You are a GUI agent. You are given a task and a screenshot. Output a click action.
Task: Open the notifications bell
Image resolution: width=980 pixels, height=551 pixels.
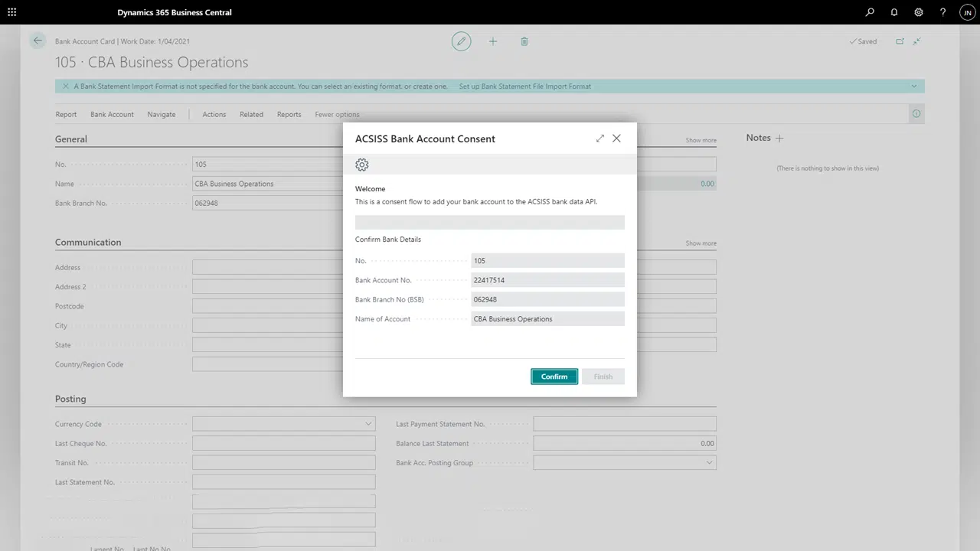coord(894,12)
